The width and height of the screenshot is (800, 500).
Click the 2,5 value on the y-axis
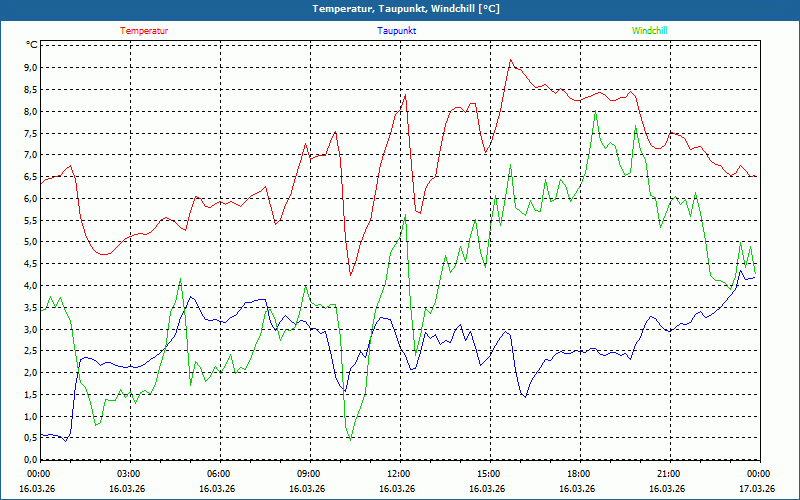click(30, 351)
